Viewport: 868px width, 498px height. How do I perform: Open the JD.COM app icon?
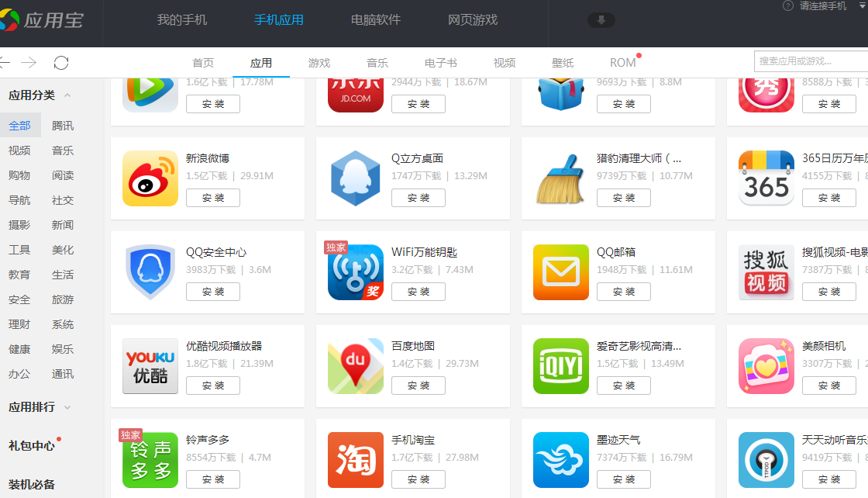[356, 95]
